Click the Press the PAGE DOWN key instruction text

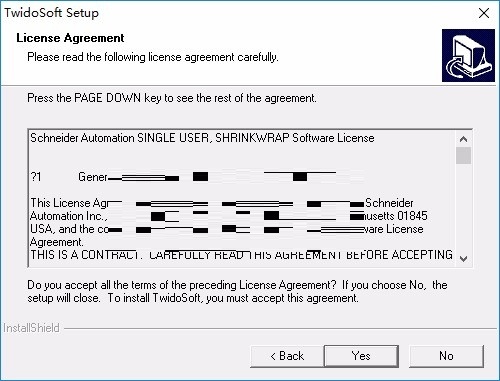(172, 98)
